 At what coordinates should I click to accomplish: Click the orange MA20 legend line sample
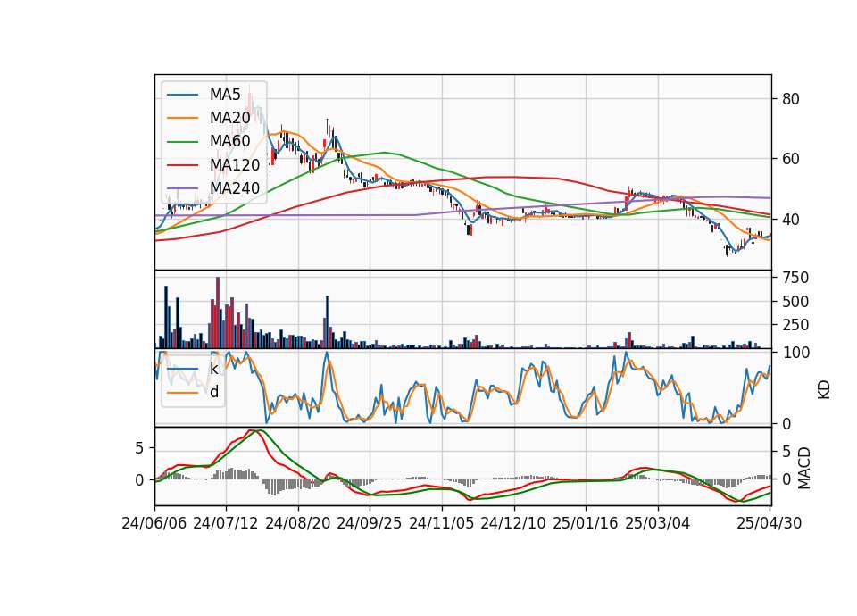tap(182, 118)
